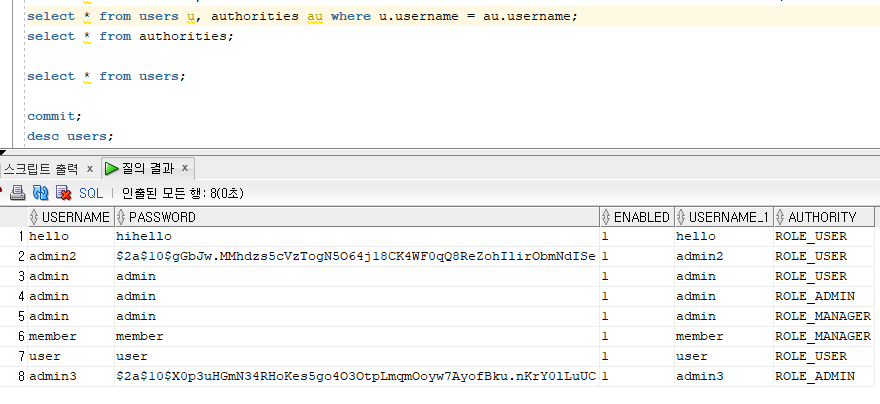Click the 'select * from authorities;' line
The image size is (880, 404).
click(130, 36)
